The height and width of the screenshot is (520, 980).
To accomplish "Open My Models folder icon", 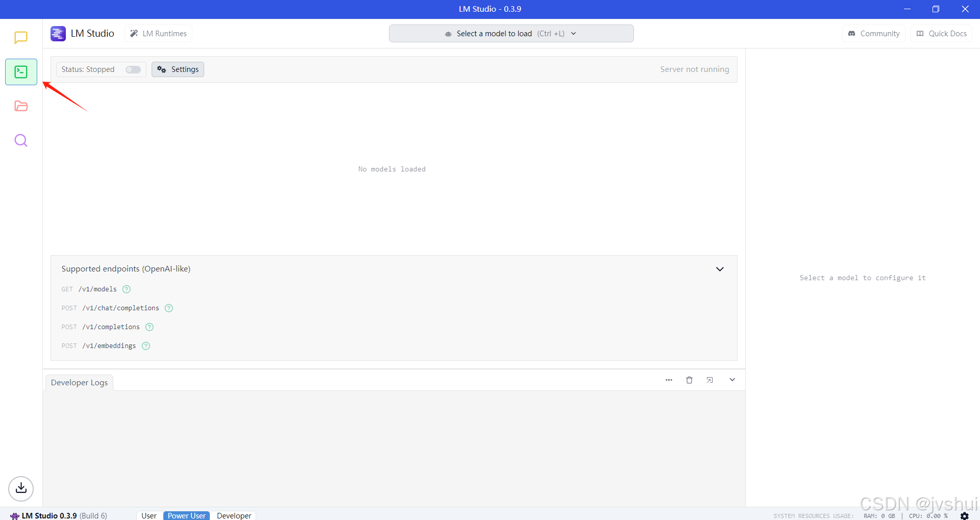I will (x=21, y=106).
